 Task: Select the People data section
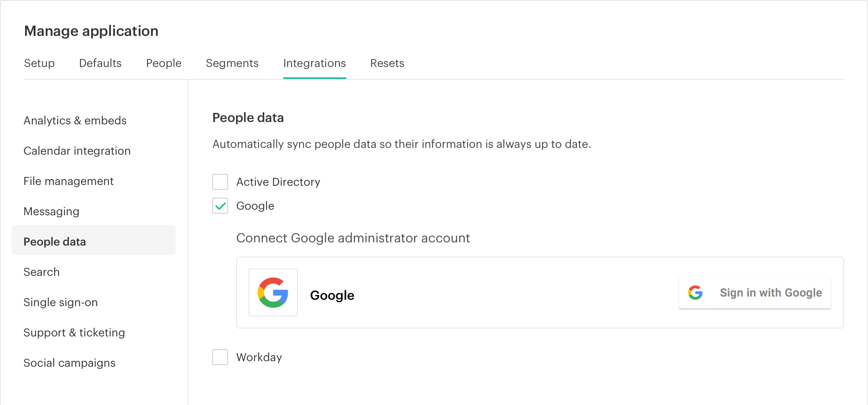tap(55, 242)
